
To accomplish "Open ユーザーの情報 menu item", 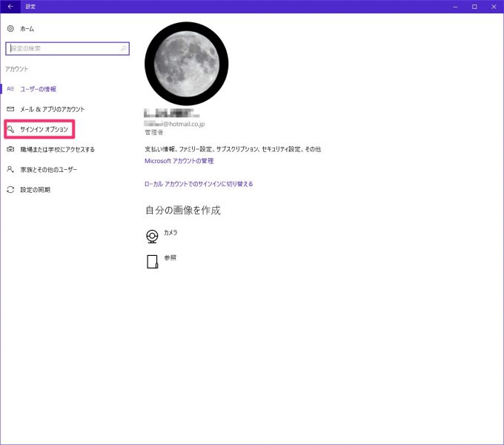I will (x=39, y=89).
